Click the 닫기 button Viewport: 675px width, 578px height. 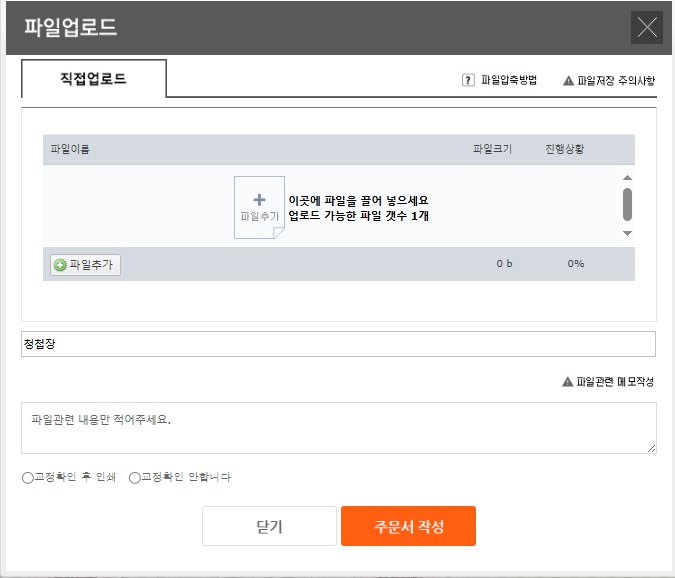pos(269,526)
